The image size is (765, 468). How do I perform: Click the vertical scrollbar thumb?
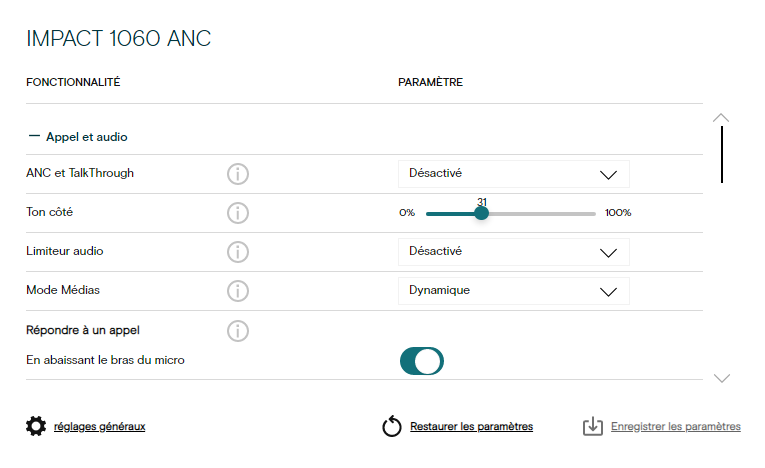click(x=722, y=154)
